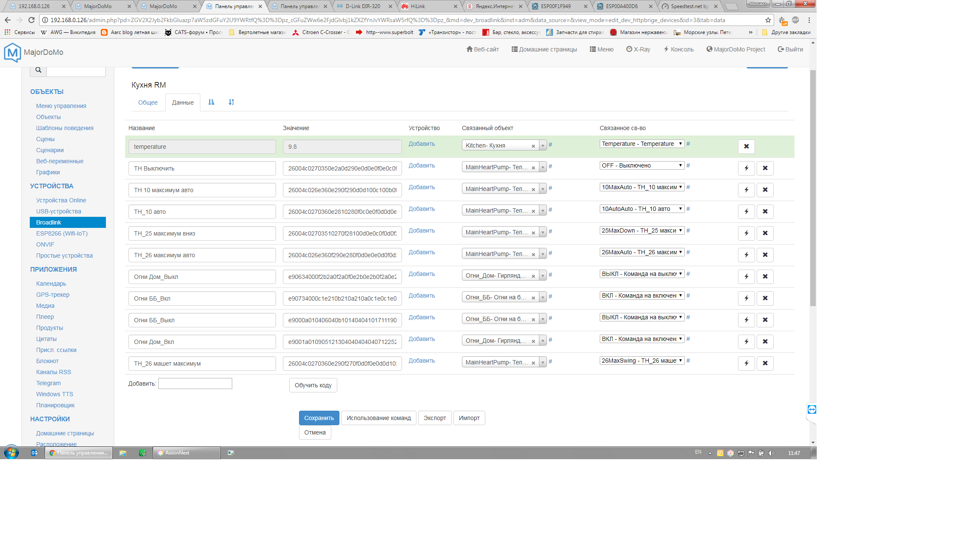980x551 pixels.
Task: Click ascending sort icon next to Данные tab
Action: click(211, 102)
